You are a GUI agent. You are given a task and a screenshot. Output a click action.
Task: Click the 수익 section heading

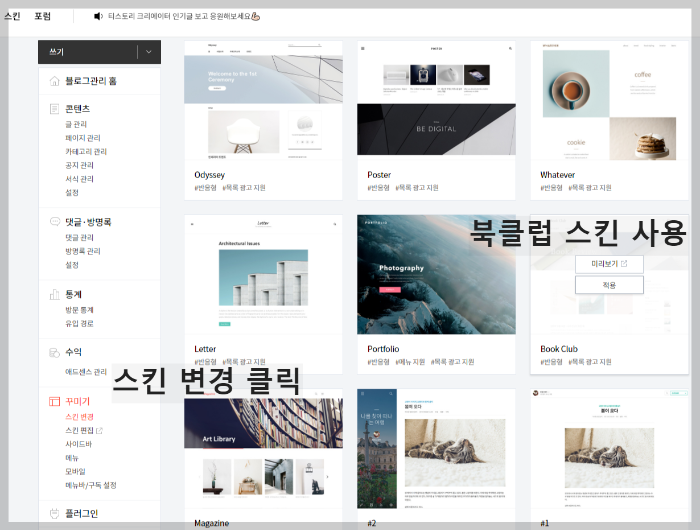point(74,352)
